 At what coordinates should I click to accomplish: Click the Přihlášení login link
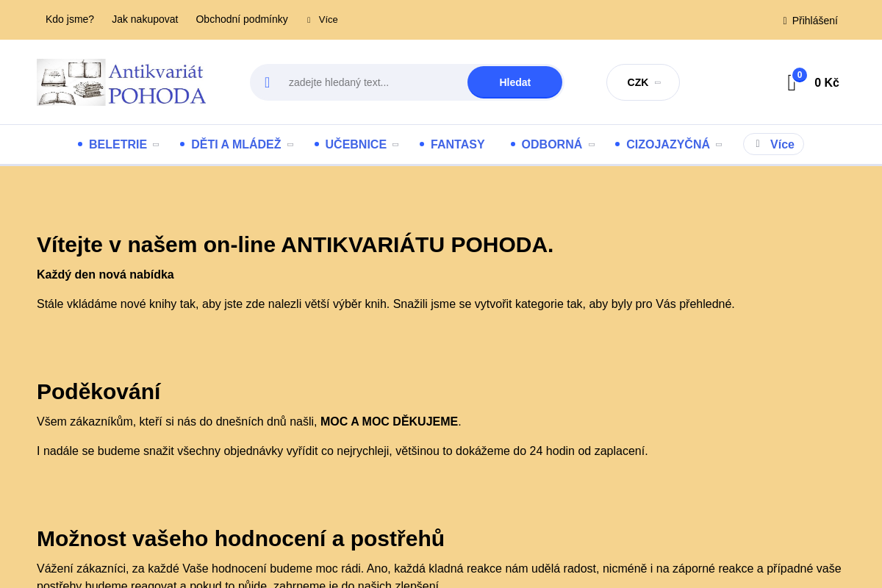point(814,21)
